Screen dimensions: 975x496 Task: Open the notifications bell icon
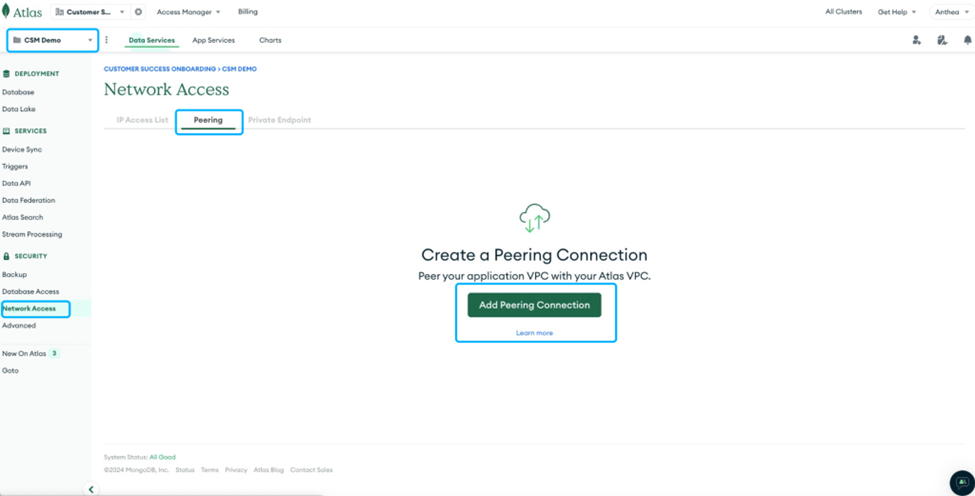(x=968, y=40)
